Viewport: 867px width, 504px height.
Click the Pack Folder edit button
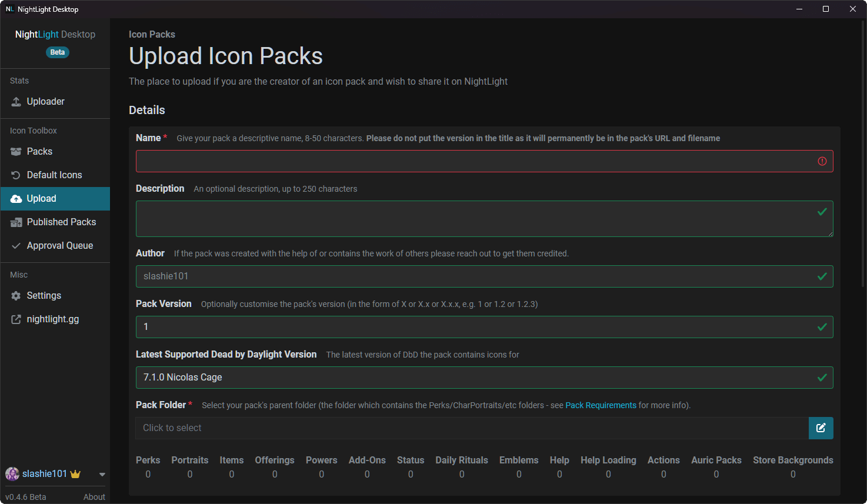821,428
